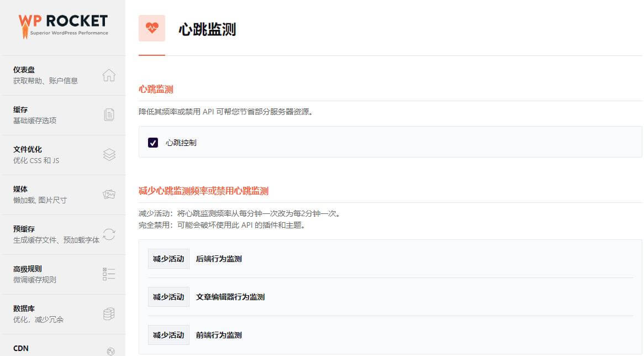644x356 pixels.
Task: Click the heartbeat icon in page header
Action: [x=152, y=28]
